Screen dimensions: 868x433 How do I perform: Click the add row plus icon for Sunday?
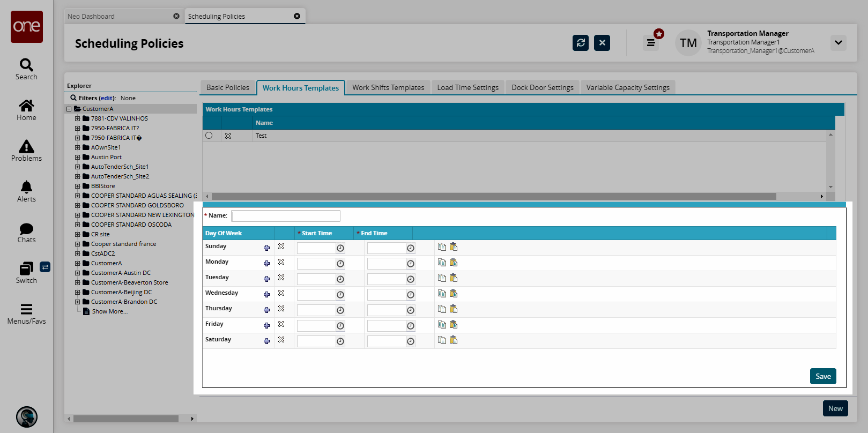tap(266, 248)
